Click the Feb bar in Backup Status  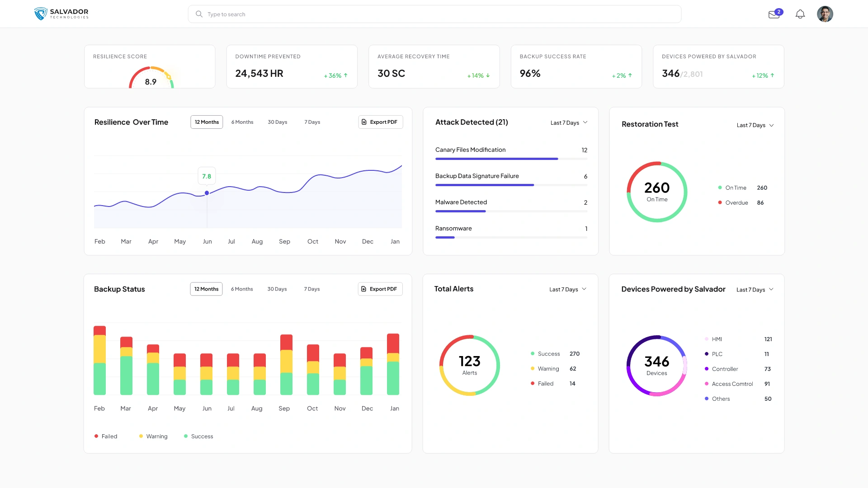coord(99,360)
